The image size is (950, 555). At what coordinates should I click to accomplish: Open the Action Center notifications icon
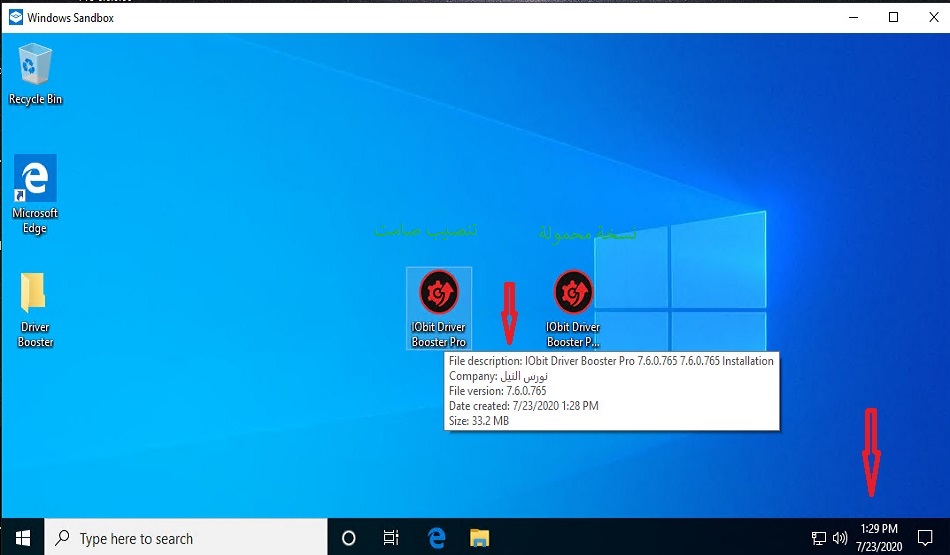pyautogui.click(x=925, y=538)
